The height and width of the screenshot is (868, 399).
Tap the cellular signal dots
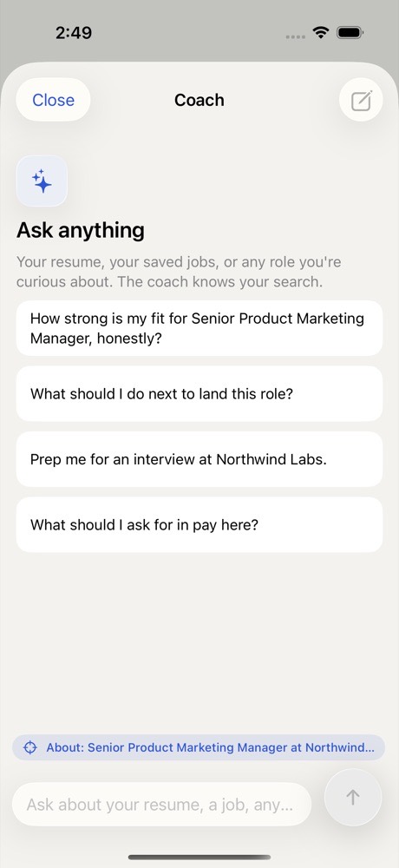tap(296, 36)
